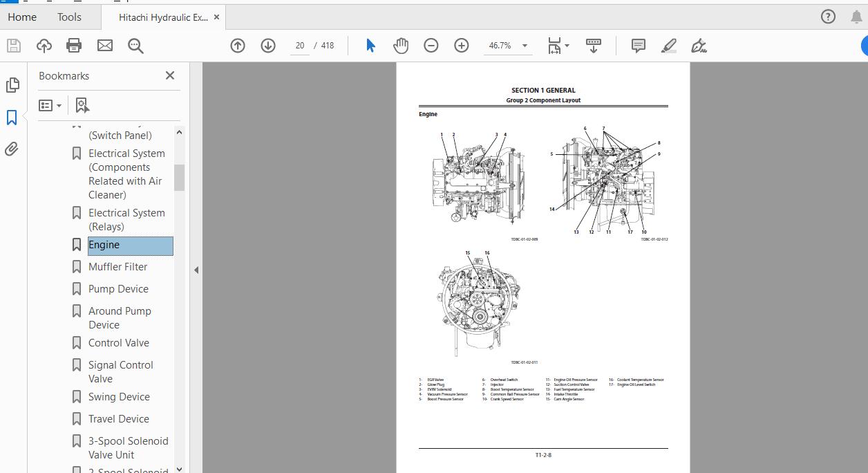Zoom in with plus icon

coord(462,46)
